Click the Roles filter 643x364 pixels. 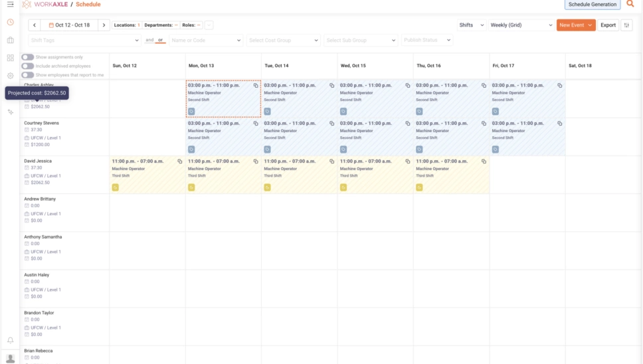click(191, 25)
